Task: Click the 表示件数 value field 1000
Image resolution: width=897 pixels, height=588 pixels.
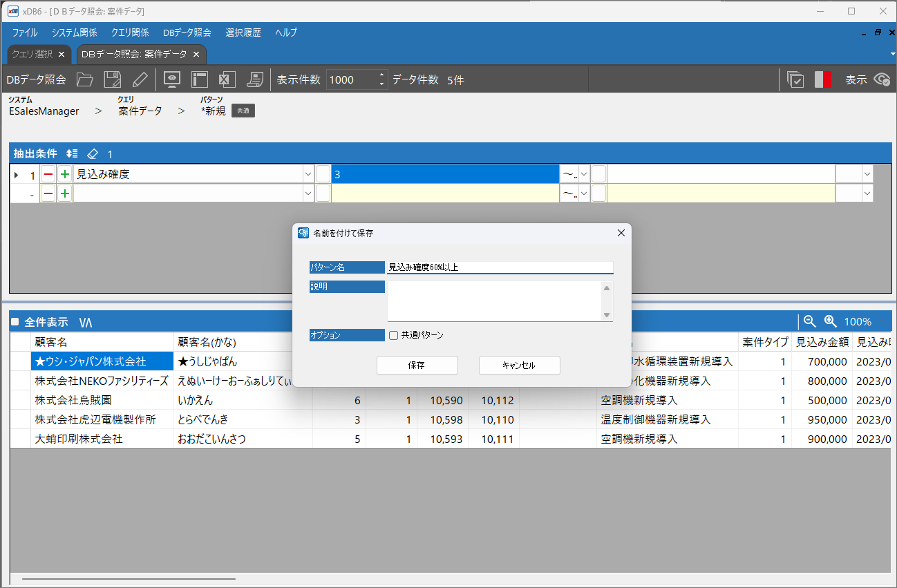Action: (x=351, y=79)
